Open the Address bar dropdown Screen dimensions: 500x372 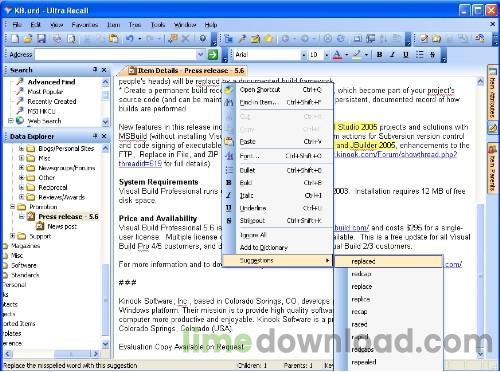pos(200,54)
